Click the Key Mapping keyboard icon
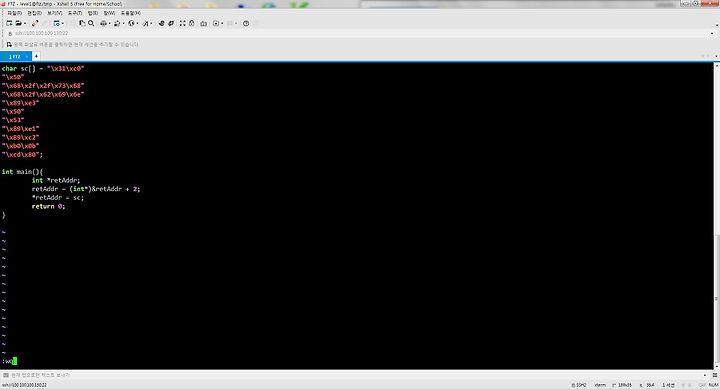The width and height of the screenshot is (720, 389). [203, 23]
